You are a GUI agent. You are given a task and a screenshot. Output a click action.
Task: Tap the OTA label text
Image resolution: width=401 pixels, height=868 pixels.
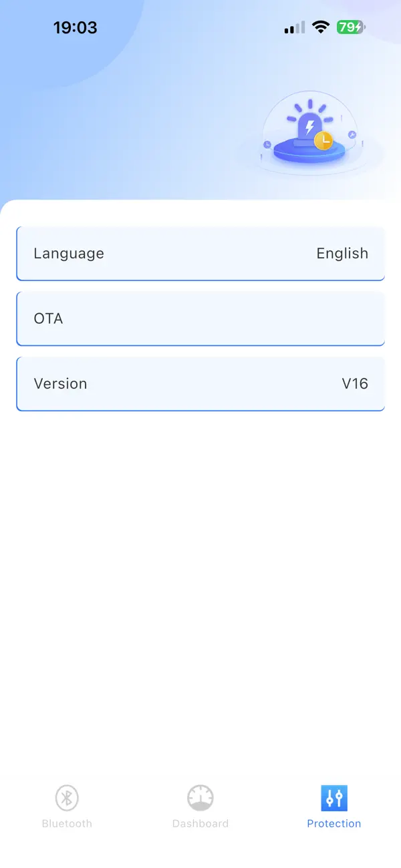pyautogui.click(x=48, y=318)
